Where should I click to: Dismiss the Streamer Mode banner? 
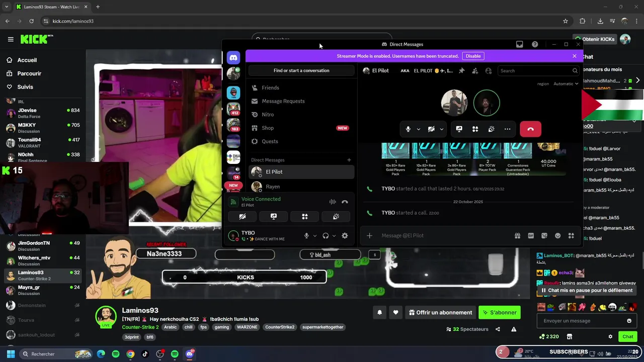pos(575,56)
